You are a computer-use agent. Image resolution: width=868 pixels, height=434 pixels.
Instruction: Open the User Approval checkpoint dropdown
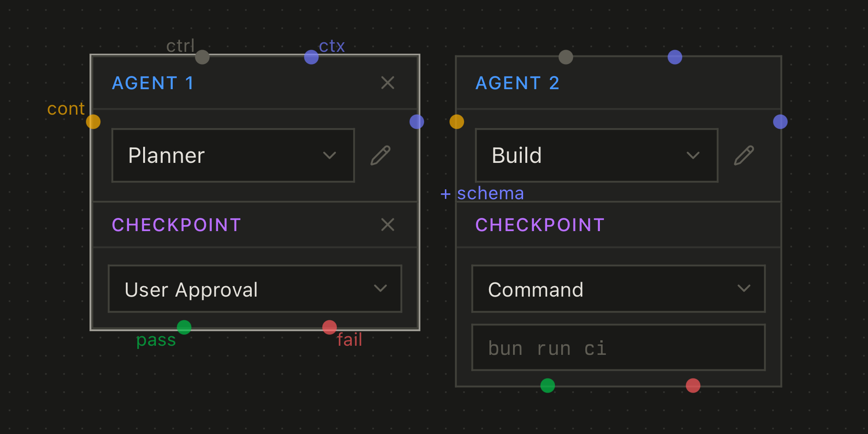click(x=254, y=288)
